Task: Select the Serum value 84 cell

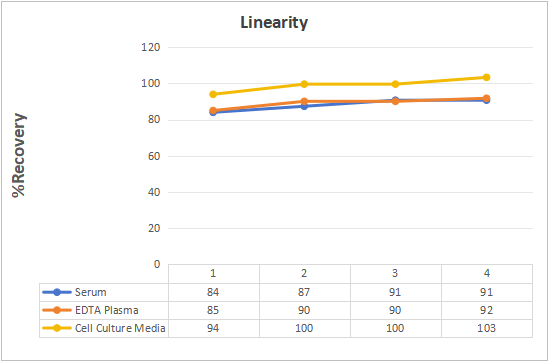Action: 214,292
